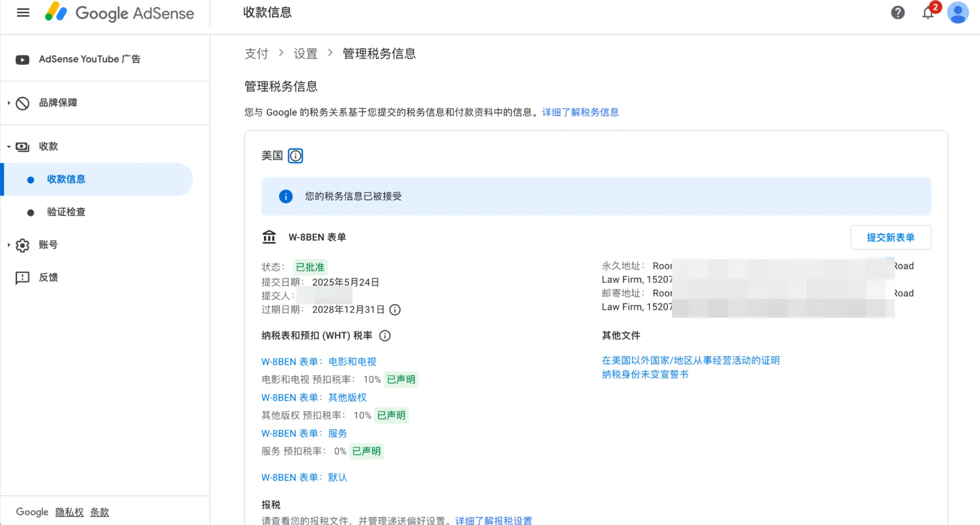Open 在美国以外国家/地区从事经营活动的证明 link

pyautogui.click(x=691, y=360)
